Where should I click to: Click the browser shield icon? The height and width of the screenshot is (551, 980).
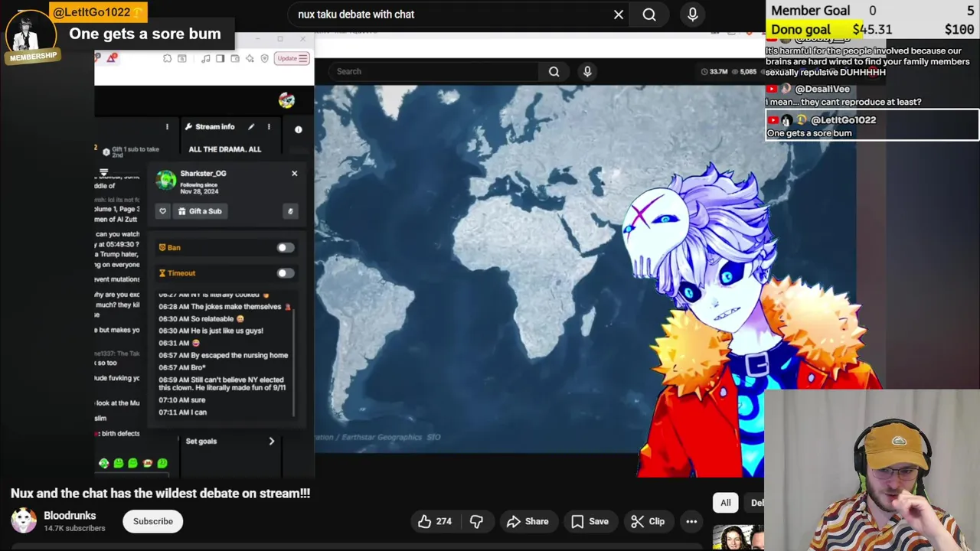click(265, 59)
